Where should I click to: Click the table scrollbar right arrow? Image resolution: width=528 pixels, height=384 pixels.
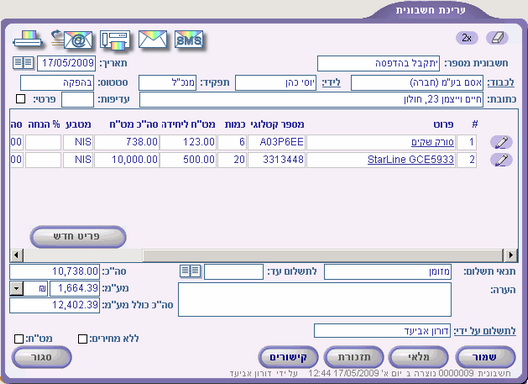511,255
